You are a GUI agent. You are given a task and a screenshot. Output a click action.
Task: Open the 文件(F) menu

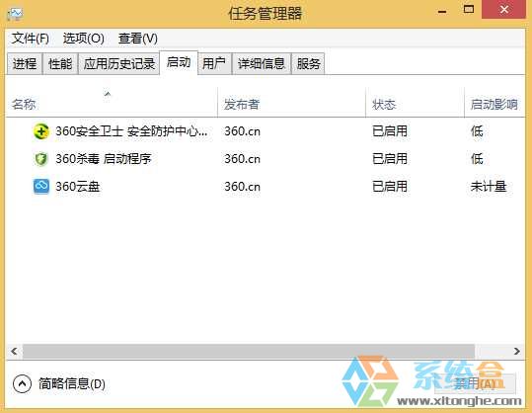click(31, 39)
